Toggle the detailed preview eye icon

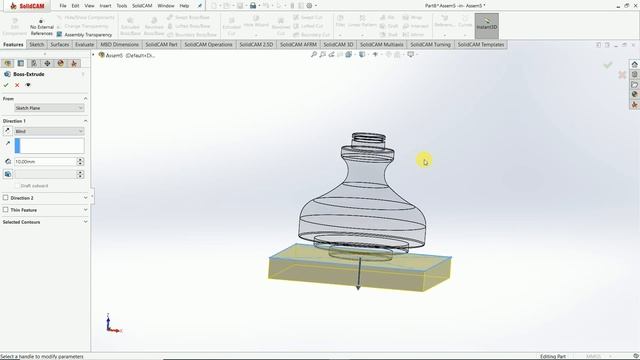click(x=28, y=85)
